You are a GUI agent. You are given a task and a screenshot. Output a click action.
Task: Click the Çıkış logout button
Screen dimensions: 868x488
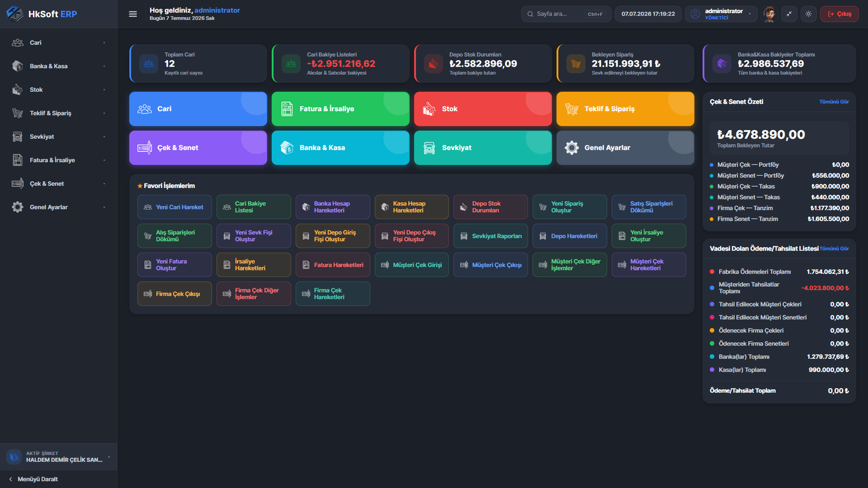point(839,14)
